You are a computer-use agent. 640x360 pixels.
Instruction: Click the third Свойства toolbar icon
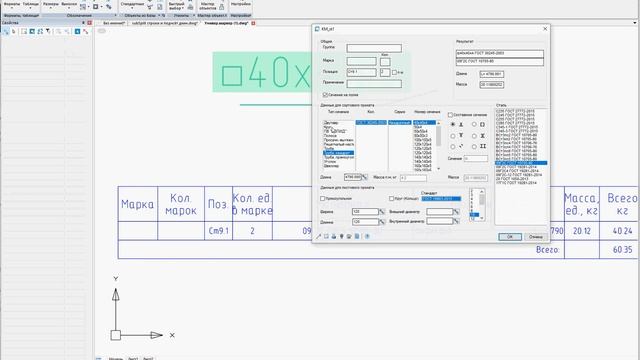pyautogui.click(x=24, y=31)
